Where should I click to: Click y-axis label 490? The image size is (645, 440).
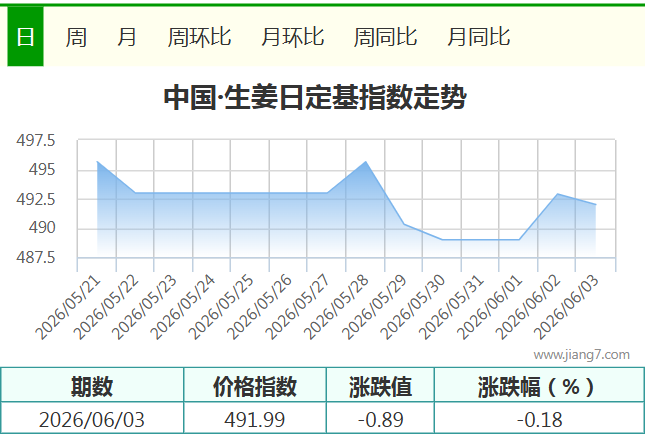tap(42, 227)
